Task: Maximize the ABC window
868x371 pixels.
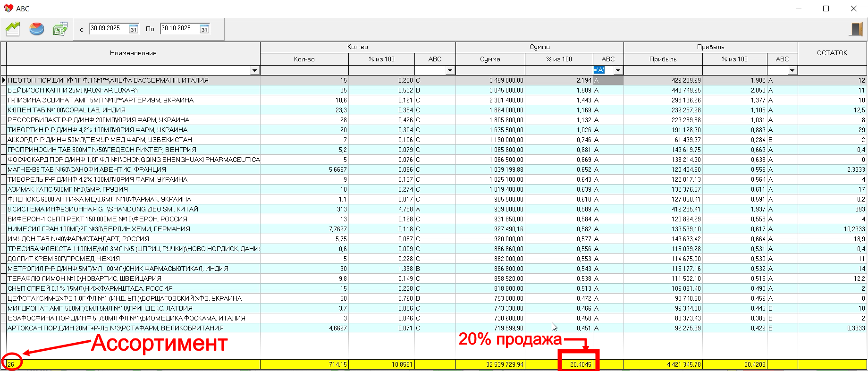Action: coord(826,8)
